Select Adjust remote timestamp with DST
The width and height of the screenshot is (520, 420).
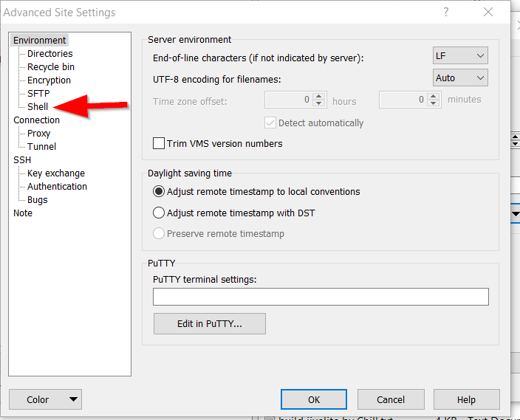pyautogui.click(x=159, y=213)
